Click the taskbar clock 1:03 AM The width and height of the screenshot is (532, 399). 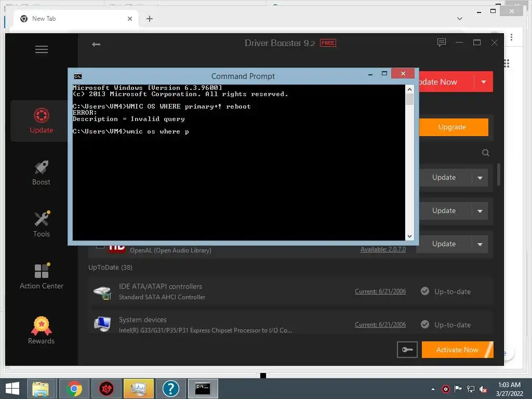(x=509, y=385)
